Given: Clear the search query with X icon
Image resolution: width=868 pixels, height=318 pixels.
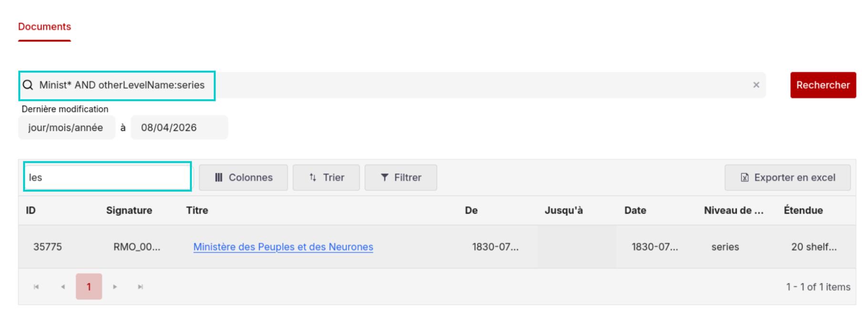Looking at the screenshot, I should [756, 85].
